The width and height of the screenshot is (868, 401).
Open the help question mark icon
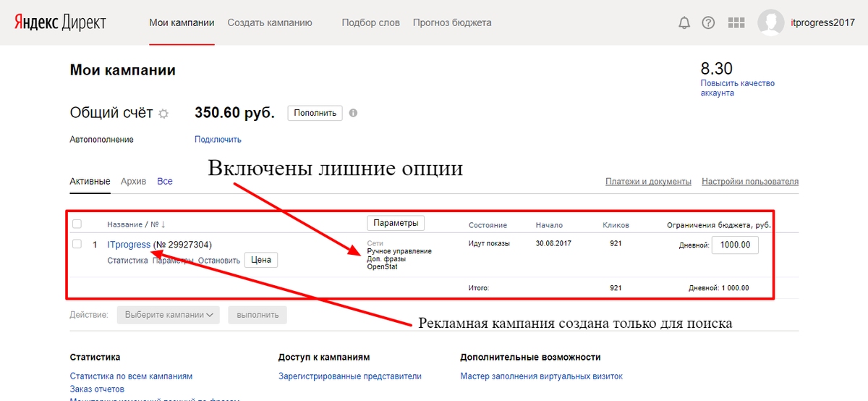(708, 22)
